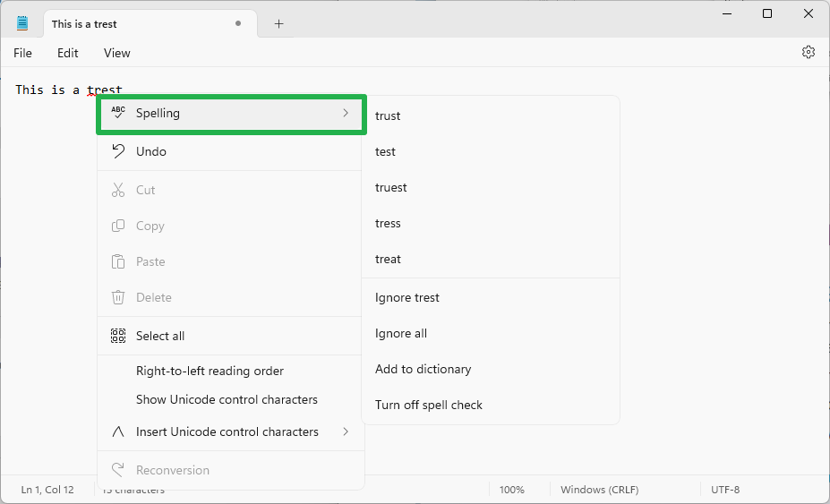Image resolution: width=830 pixels, height=504 pixels.
Task: Open Notepad settings gear icon
Action: tap(808, 52)
